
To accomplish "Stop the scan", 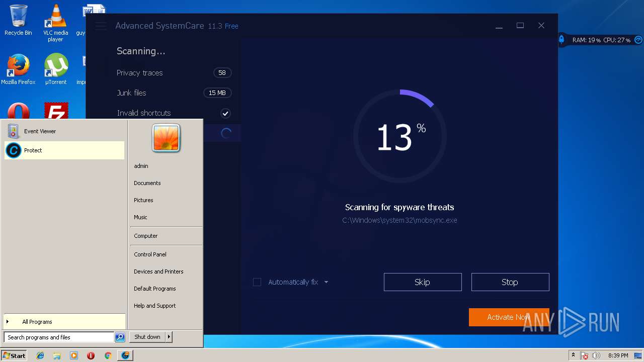I will (x=510, y=282).
